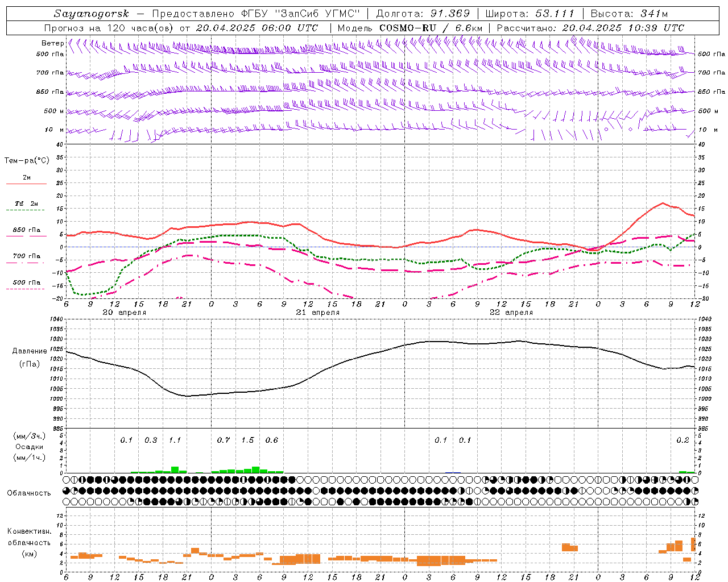Click the Широта: 53.111 latitude value
This screenshot has height=582, width=728.
click(530, 14)
